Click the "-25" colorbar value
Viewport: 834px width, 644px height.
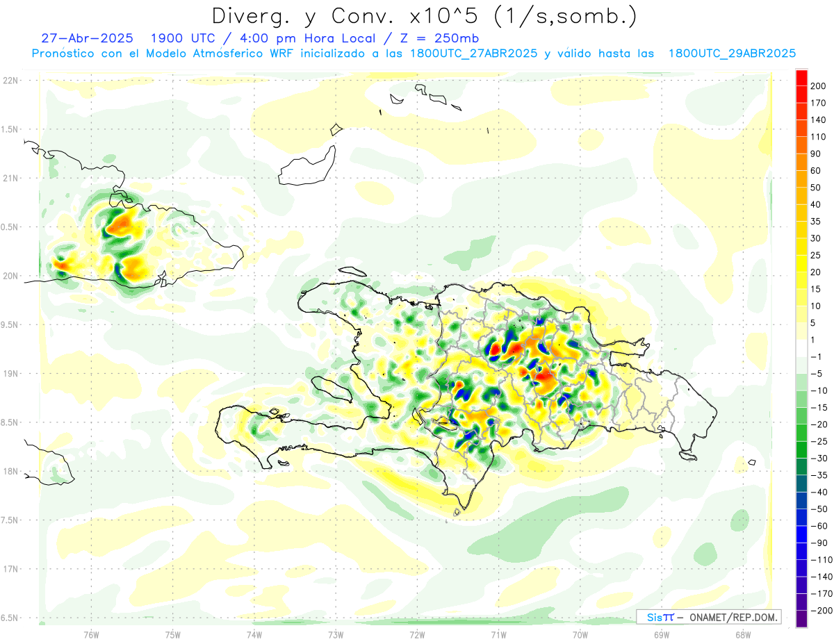819,441
